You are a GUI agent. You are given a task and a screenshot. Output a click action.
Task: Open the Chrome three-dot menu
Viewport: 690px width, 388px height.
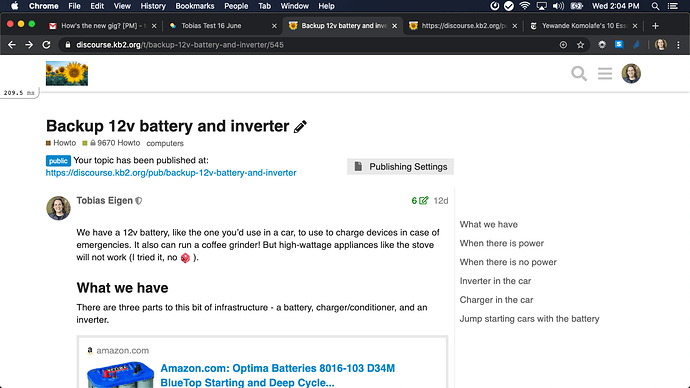click(678, 45)
